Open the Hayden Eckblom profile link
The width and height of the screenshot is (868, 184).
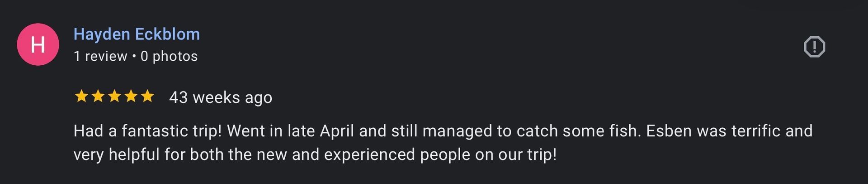pyautogui.click(x=137, y=34)
